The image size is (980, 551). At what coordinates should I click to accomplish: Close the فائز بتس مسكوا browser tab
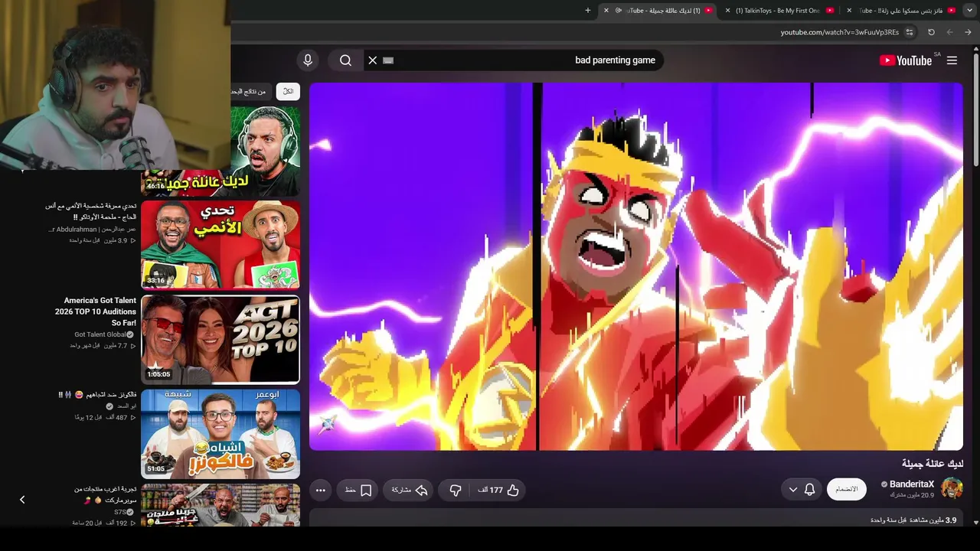pos(849,11)
